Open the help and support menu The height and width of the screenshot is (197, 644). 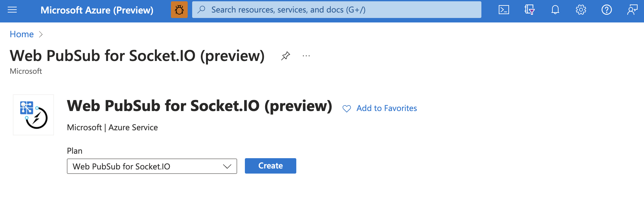[x=606, y=10]
